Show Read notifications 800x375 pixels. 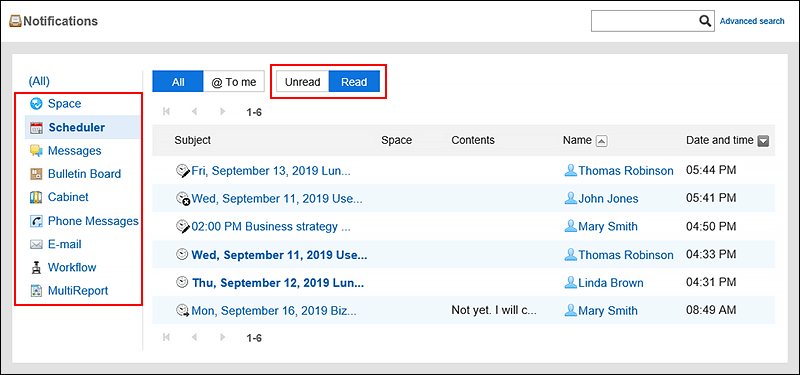pyautogui.click(x=354, y=82)
